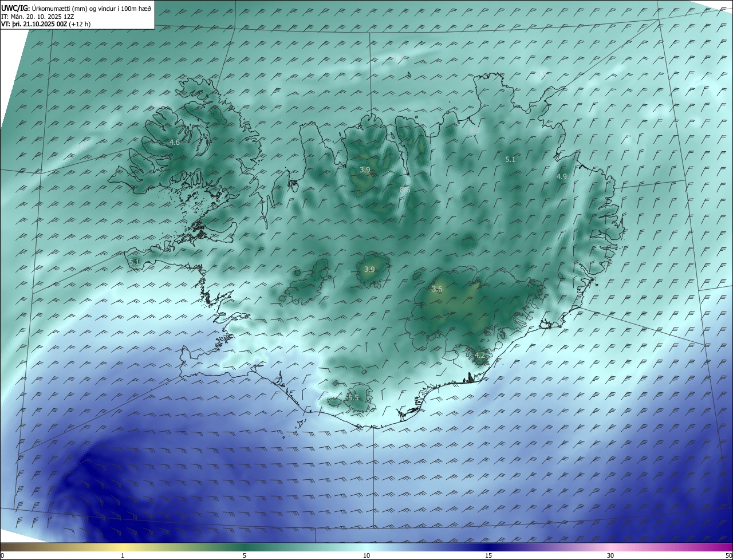The width and height of the screenshot is (733, 560).
Task: Click the 3.9 value on the northern peninsula
Action: 365,170
